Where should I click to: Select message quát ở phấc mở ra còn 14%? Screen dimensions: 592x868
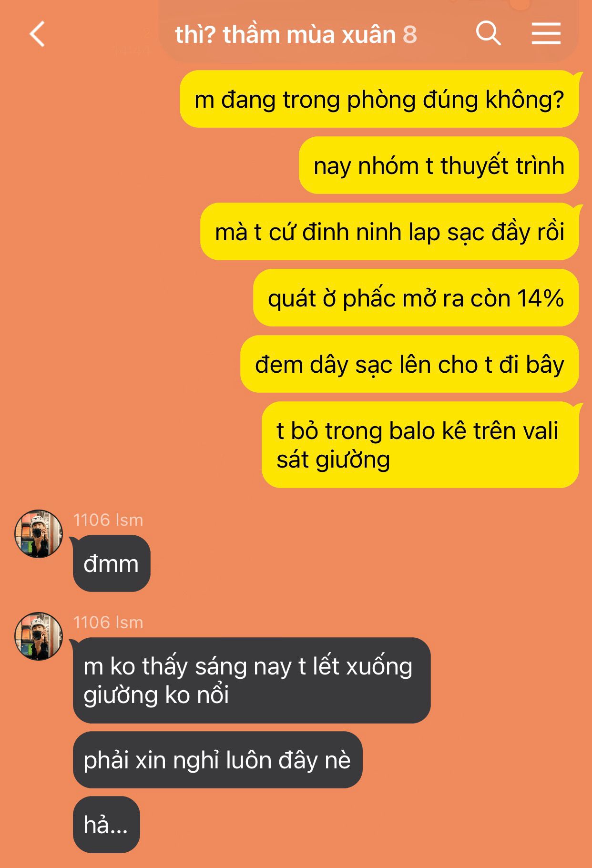point(416,298)
